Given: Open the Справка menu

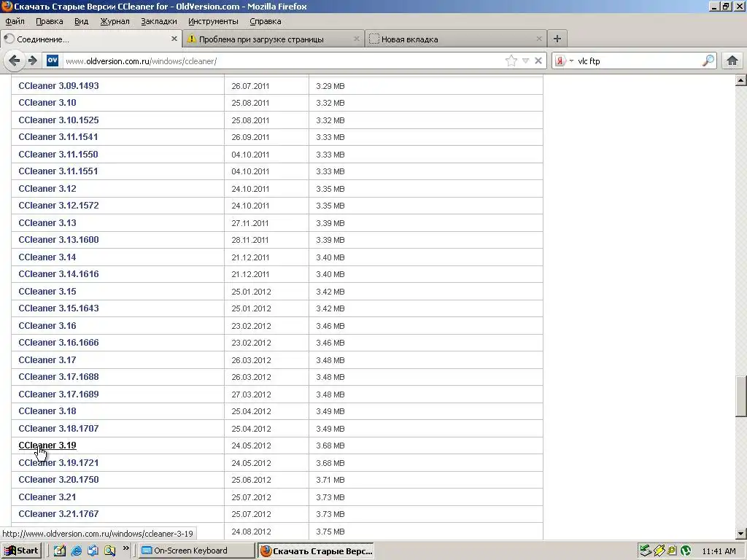Looking at the screenshot, I should [x=266, y=21].
